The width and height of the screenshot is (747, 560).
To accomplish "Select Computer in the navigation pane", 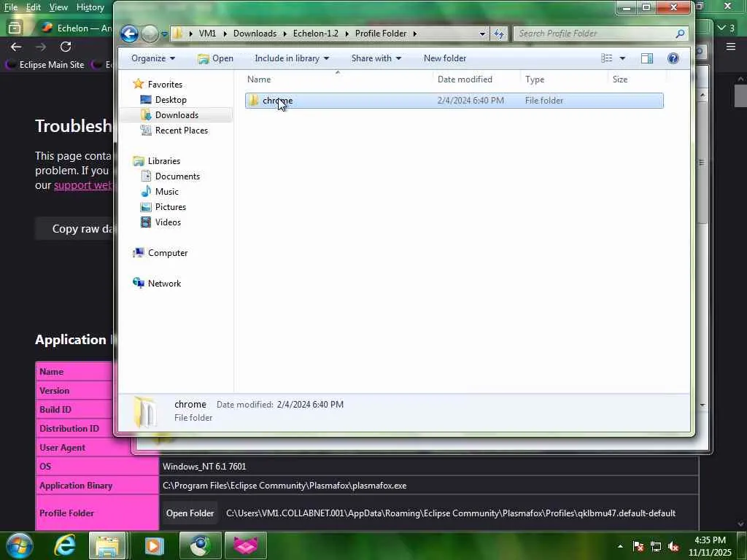I will pos(167,253).
